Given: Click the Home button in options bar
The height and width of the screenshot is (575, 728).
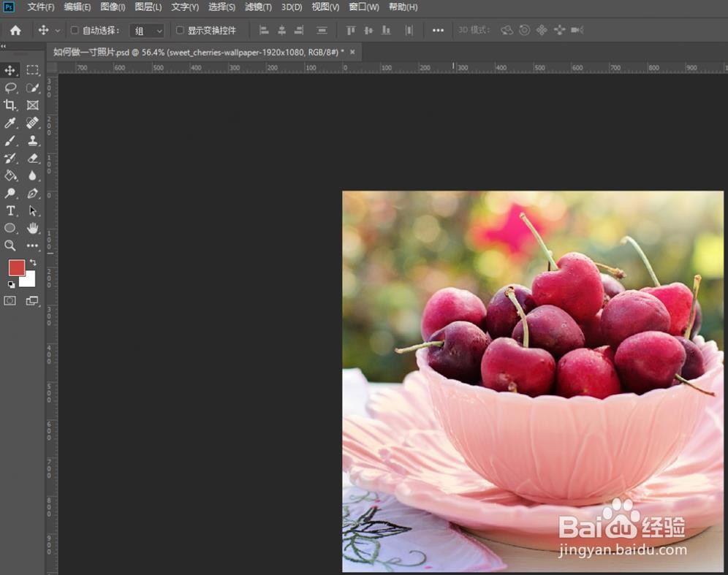Looking at the screenshot, I should point(15,31).
